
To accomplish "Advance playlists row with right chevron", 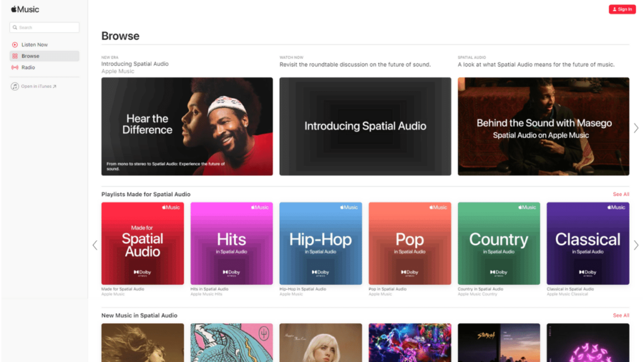I will point(636,245).
